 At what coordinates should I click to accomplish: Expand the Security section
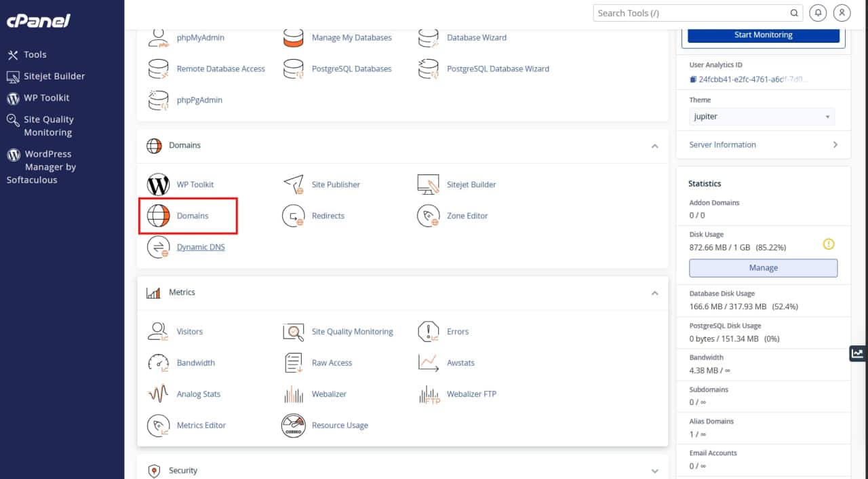point(654,471)
